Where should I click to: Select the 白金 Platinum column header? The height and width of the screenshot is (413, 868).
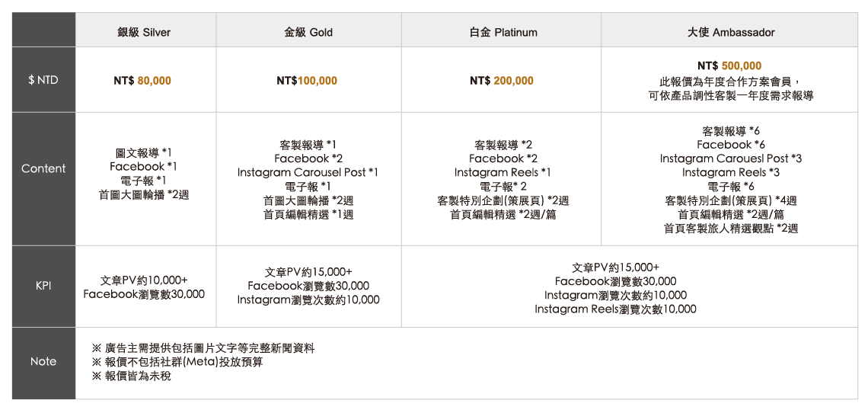point(503,33)
